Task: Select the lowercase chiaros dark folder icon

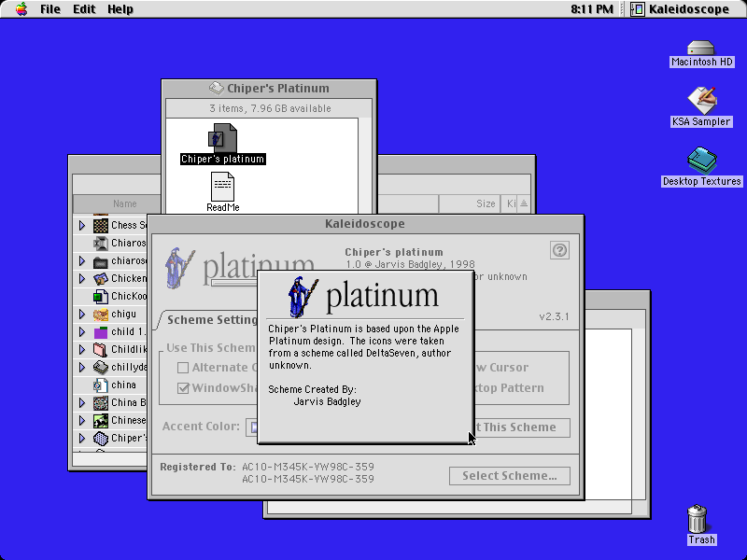Action: click(101, 261)
